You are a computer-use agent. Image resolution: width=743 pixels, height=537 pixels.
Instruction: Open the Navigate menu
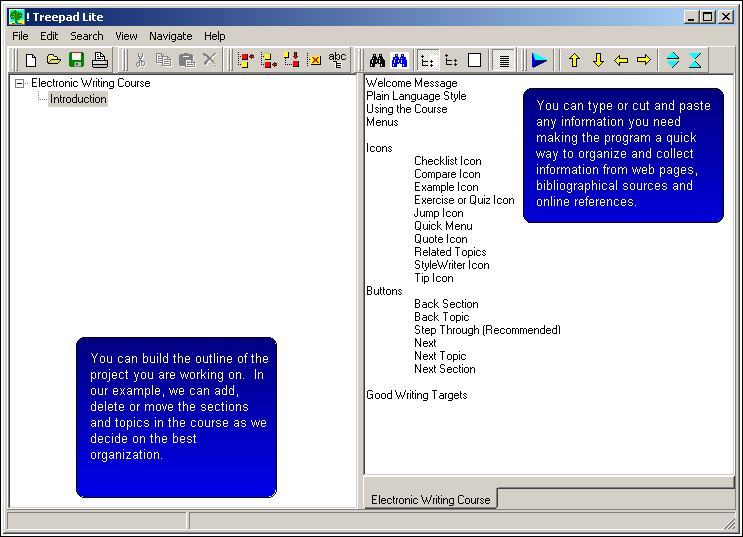pyautogui.click(x=170, y=36)
